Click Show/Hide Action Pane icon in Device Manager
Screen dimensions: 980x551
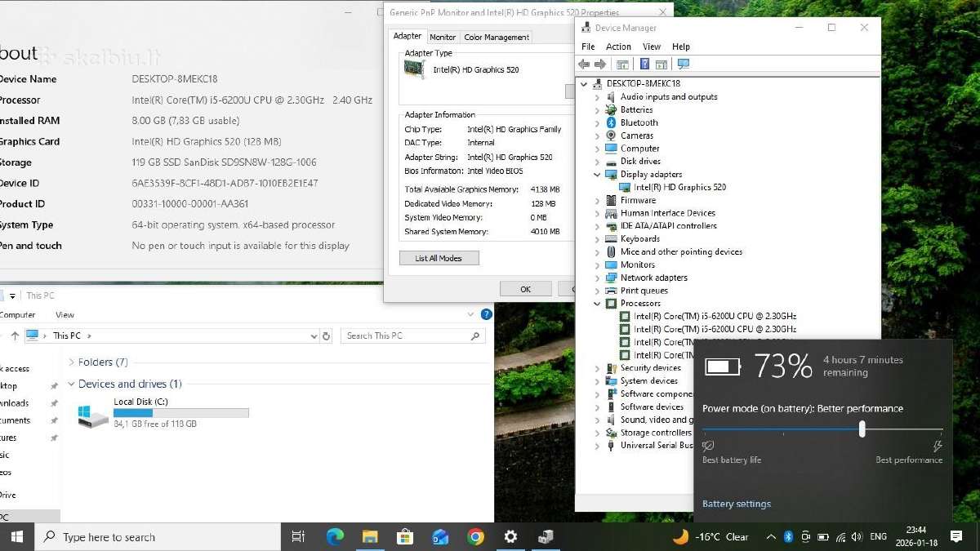pyautogui.click(x=661, y=64)
